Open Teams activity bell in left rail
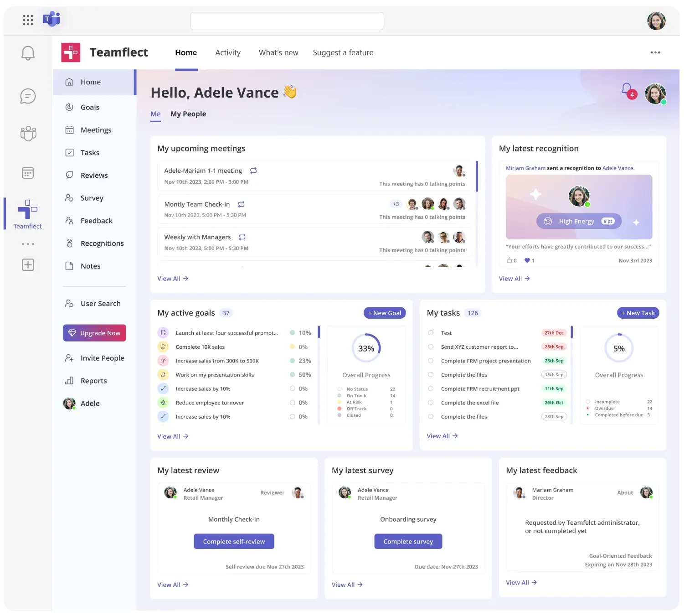Screen dimensions: 684x616 [28, 53]
